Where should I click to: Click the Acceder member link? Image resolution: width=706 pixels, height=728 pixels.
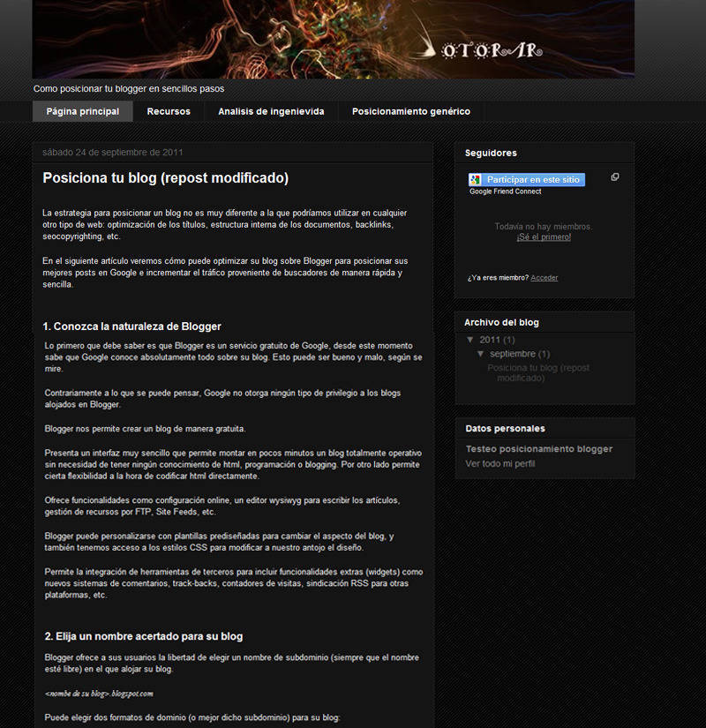point(545,278)
